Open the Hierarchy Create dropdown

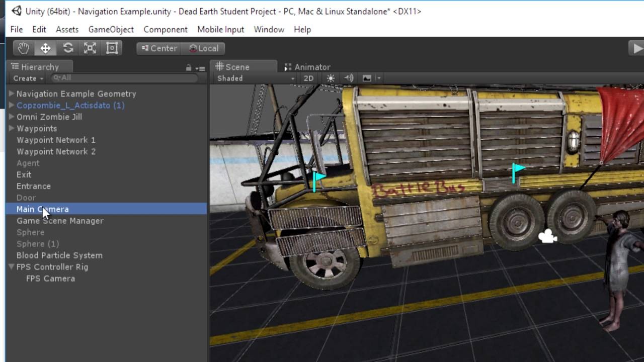(28, 78)
